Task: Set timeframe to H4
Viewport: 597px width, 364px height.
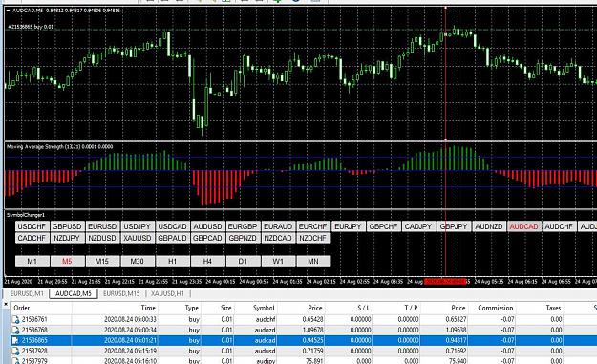Action: pyautogui.click(x=207, y=261)
